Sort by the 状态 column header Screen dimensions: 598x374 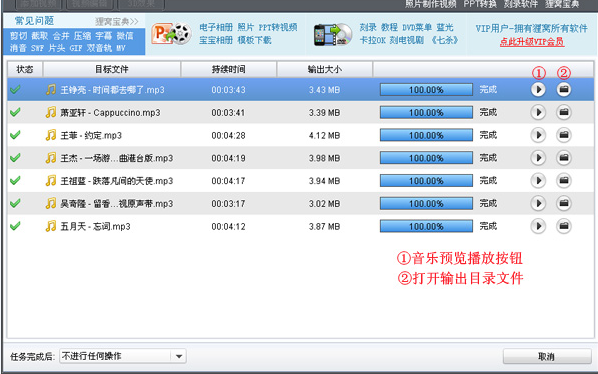25,69
